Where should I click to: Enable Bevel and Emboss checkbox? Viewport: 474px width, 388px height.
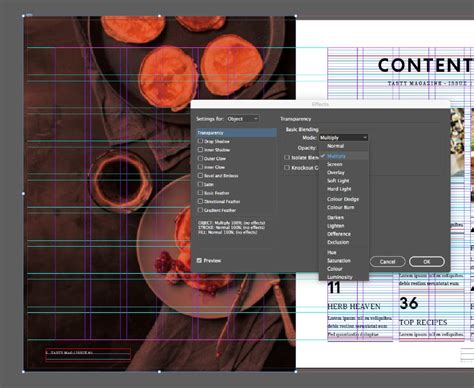200,175
